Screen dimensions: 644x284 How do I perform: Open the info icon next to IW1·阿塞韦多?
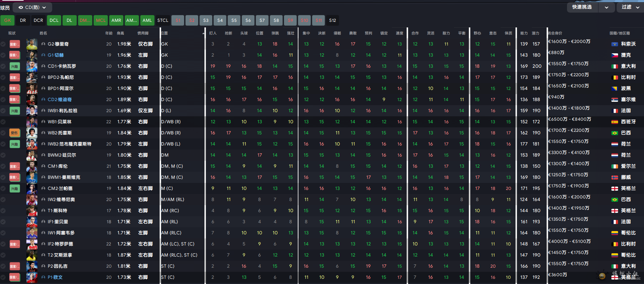[43, 233]
